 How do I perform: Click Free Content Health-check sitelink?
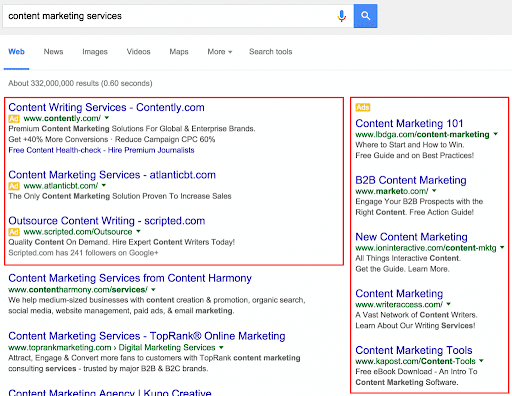coord(55,150)
